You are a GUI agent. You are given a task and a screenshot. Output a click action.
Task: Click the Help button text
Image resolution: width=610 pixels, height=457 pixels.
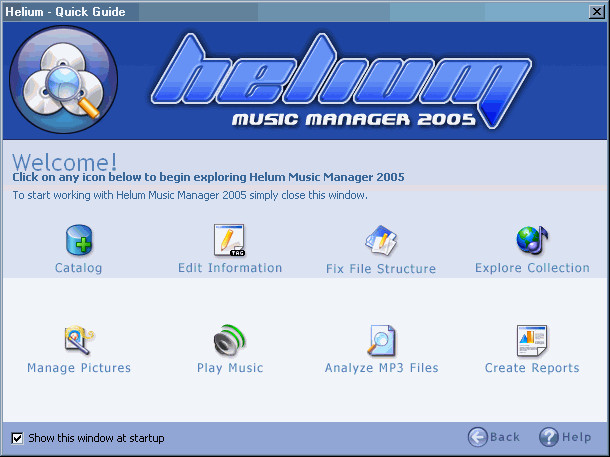click(577, 437)
